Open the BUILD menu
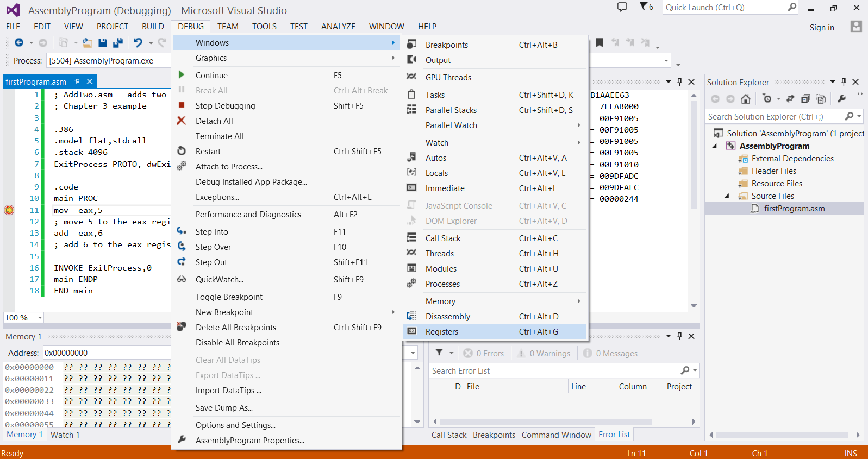Image resolution: width=868 pixels, height=459 pixels. pos(153,27)
